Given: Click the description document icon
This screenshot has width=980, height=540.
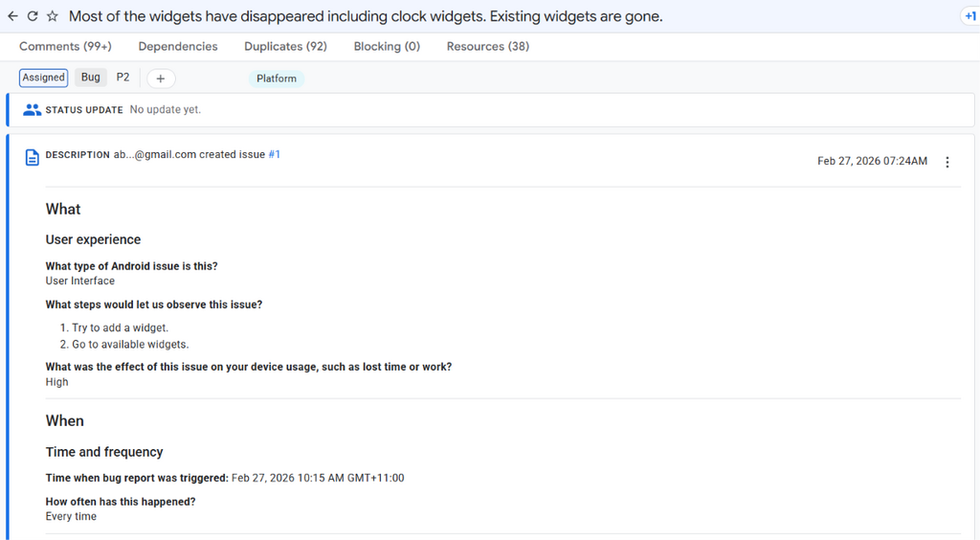Looking at the screenshot, I should (32, 157).
